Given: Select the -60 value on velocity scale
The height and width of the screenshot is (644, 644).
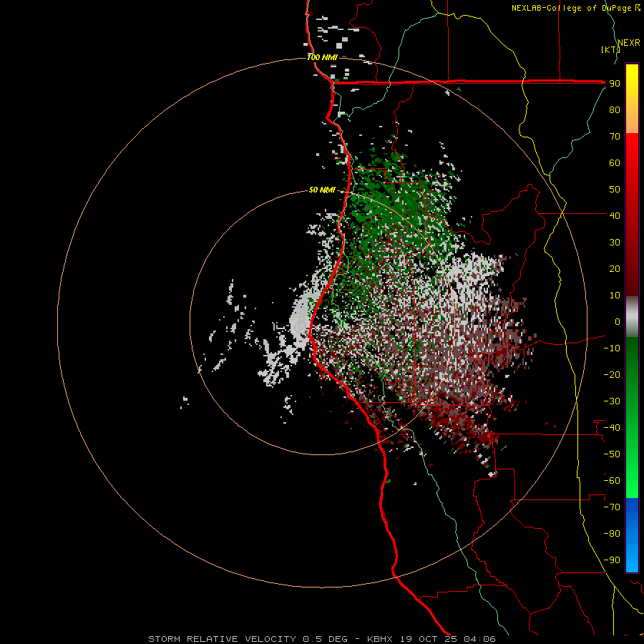Looking at the screenshot, I should coord(612,481).
